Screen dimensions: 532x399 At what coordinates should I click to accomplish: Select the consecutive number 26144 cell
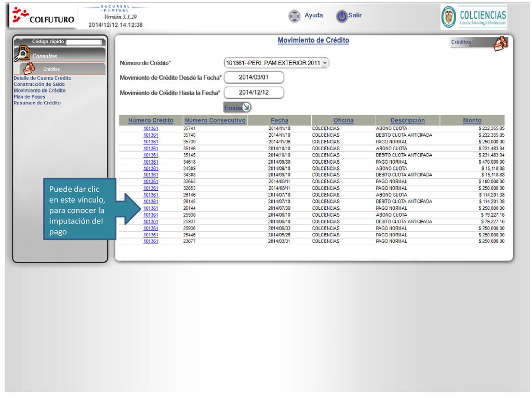tap(189, 208)
